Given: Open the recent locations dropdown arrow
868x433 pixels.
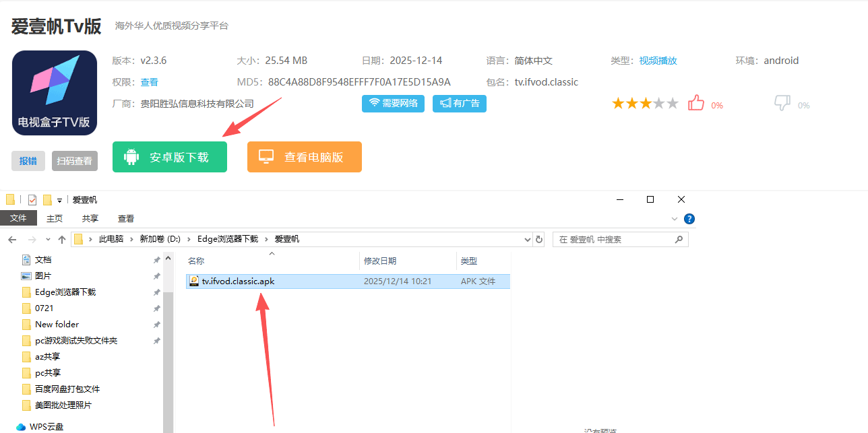Looking at the screenshot, I should click(x=48, y=239).
